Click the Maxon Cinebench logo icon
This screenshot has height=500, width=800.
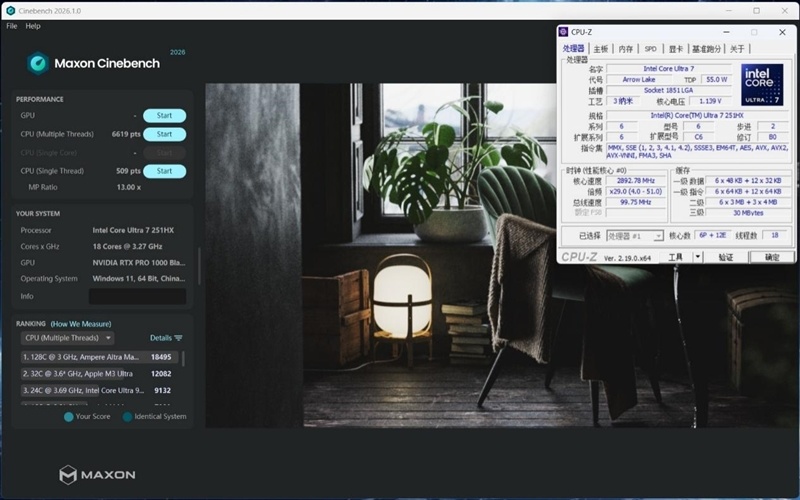[x=38, y=63]
